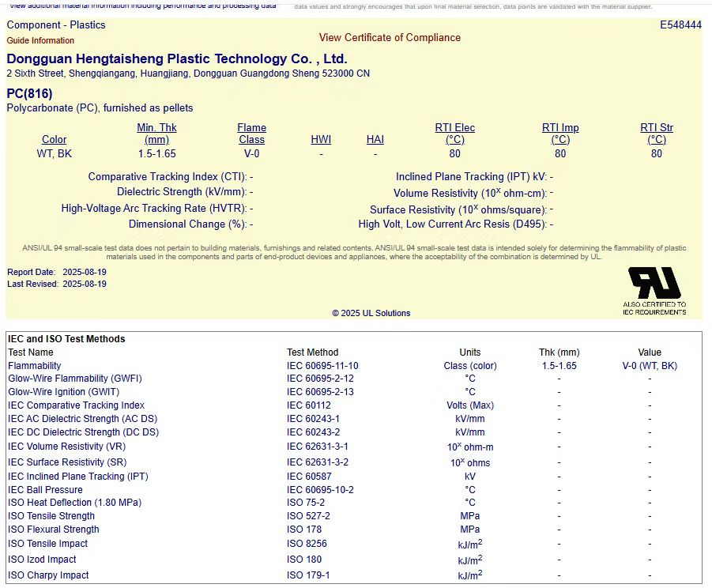Click ISO Tensile Impact test name
The height and width of the screenshot is (588, 712).
click(47, 544)
